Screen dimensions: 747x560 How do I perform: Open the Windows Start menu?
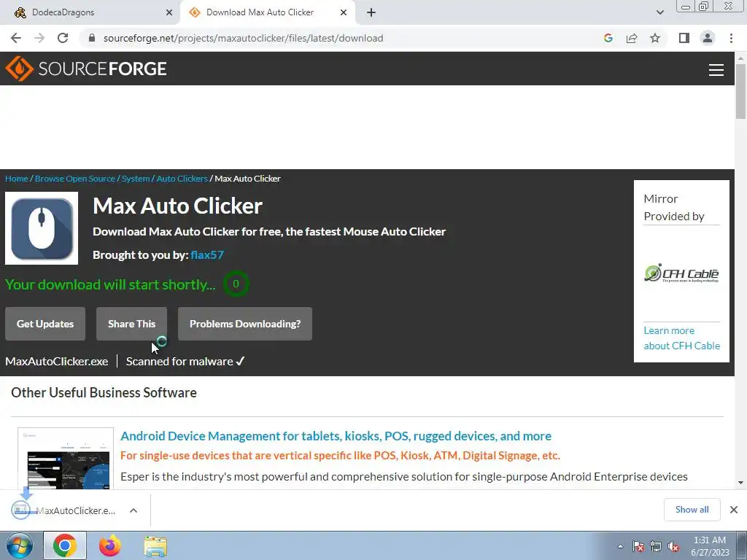coord(19,545)
